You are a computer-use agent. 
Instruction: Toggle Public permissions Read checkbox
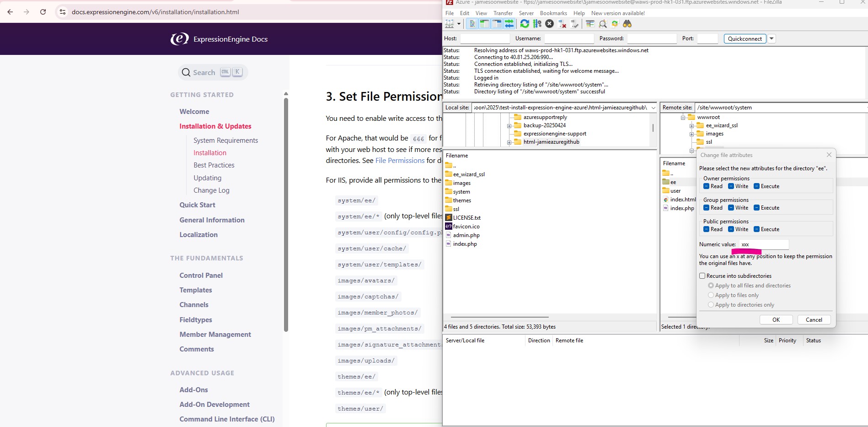point(707,229)
